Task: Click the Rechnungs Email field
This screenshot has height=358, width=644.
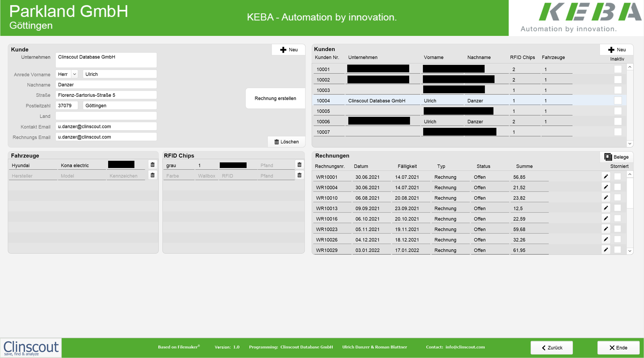Action: pyautogui.click(x=106, y=137)
